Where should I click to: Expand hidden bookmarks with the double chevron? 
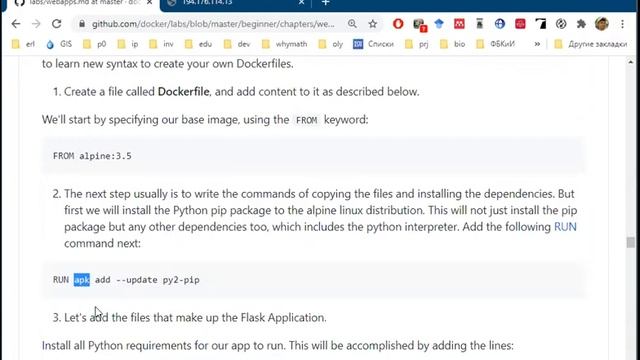tap(537, 44)
